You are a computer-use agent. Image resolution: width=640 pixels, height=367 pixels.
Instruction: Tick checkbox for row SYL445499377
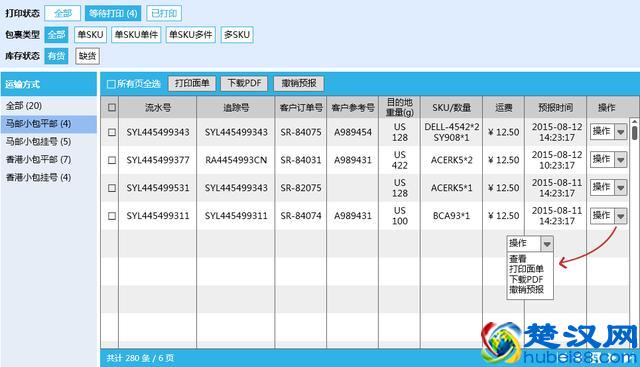pyautogui.click(x=111, y=160)
